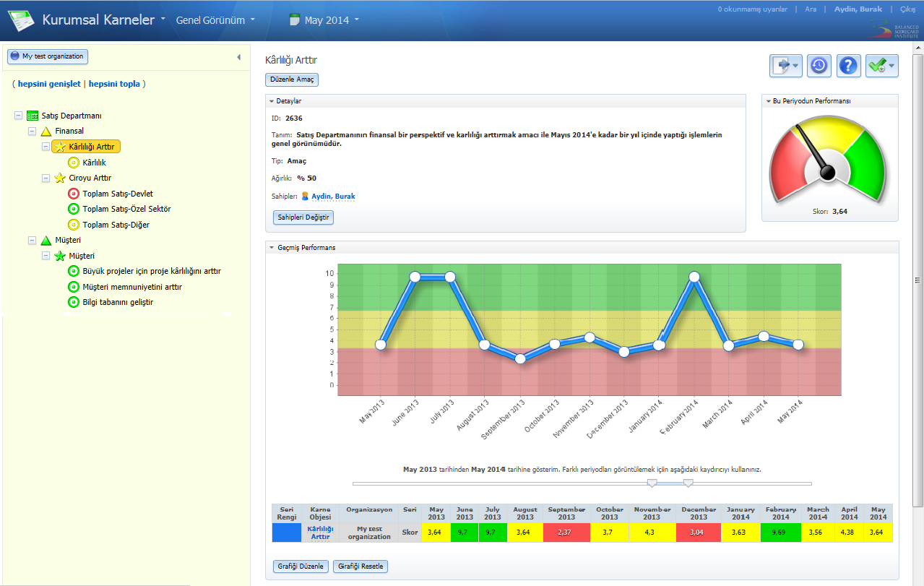Click the hepsini genişlet link
This screenshot has height=586, width=924.
tap(49, 84)
